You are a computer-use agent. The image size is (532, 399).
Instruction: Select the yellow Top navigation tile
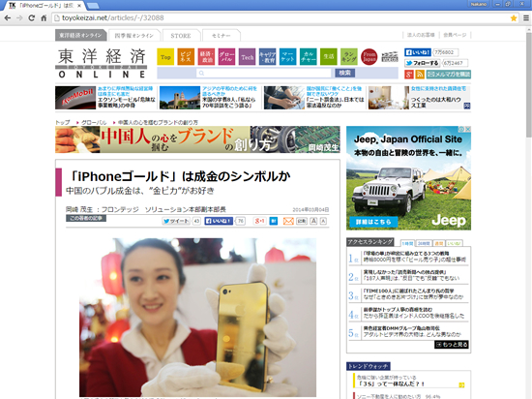(x=165, y=57)
